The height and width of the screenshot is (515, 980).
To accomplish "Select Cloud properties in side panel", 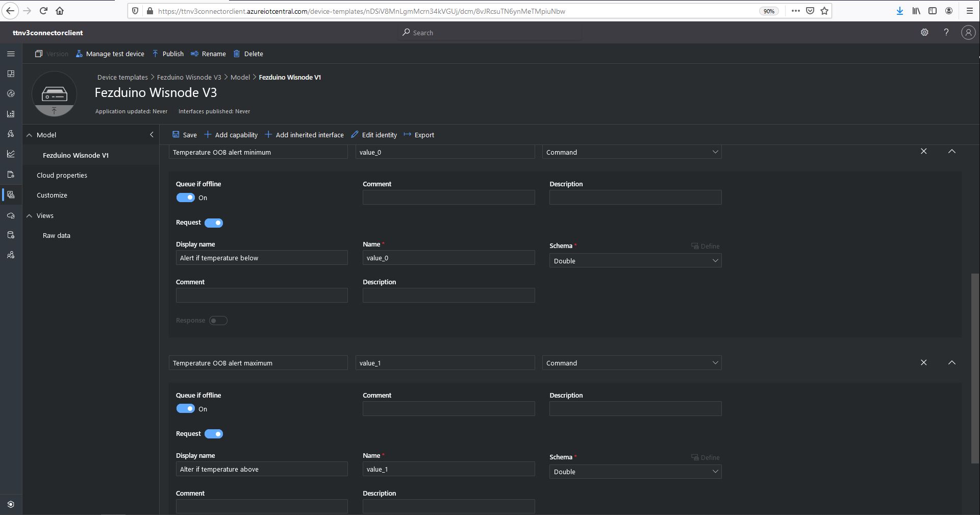I will tap(62, 175).
